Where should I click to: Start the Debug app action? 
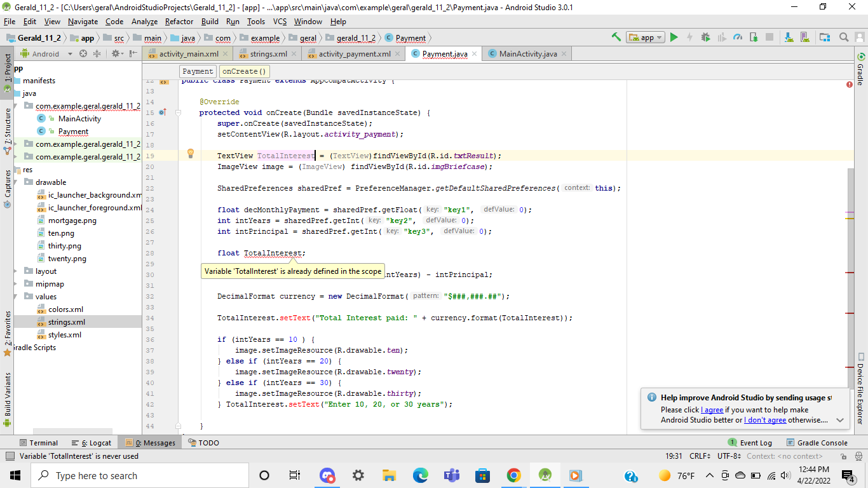[x=706, y=37]
